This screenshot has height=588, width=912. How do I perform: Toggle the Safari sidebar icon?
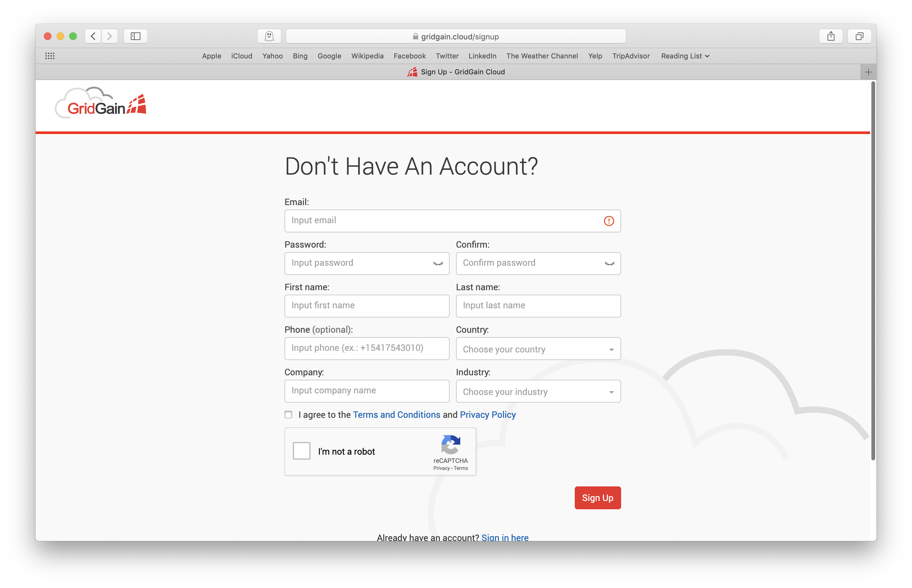pos(136,36)
